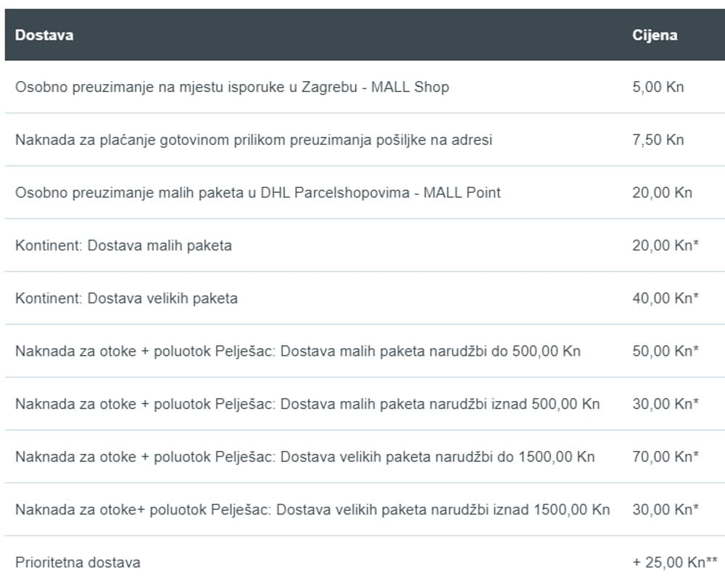Viewport: 725px width, 588px height.
Task: Click the 70,00 Kn* price
Action: point(665,457)
